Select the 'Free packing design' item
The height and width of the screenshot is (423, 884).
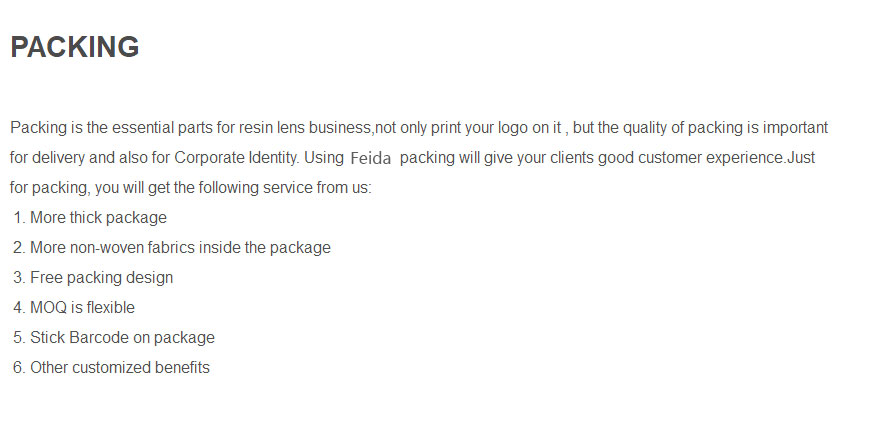pos(93,277)
